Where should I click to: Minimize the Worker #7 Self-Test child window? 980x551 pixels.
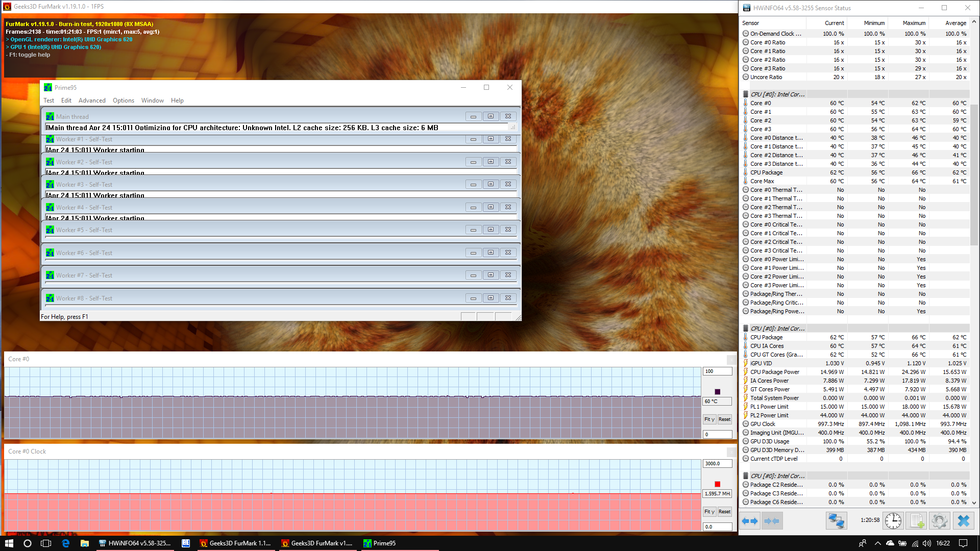[x=473, y=275]
